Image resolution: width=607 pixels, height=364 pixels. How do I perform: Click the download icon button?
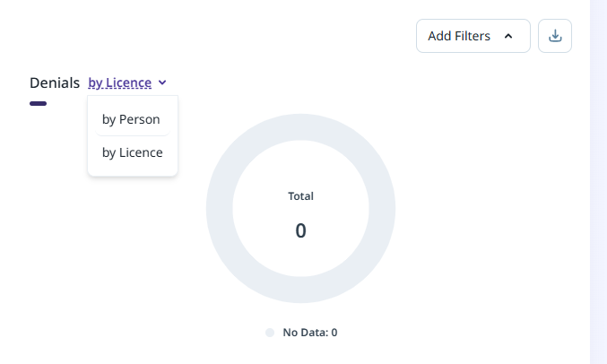point(555,36)
